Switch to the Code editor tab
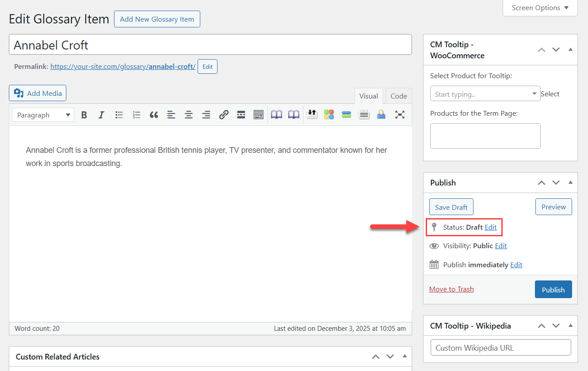The width and height of the screenshot is (588, 371). point(398,96)
